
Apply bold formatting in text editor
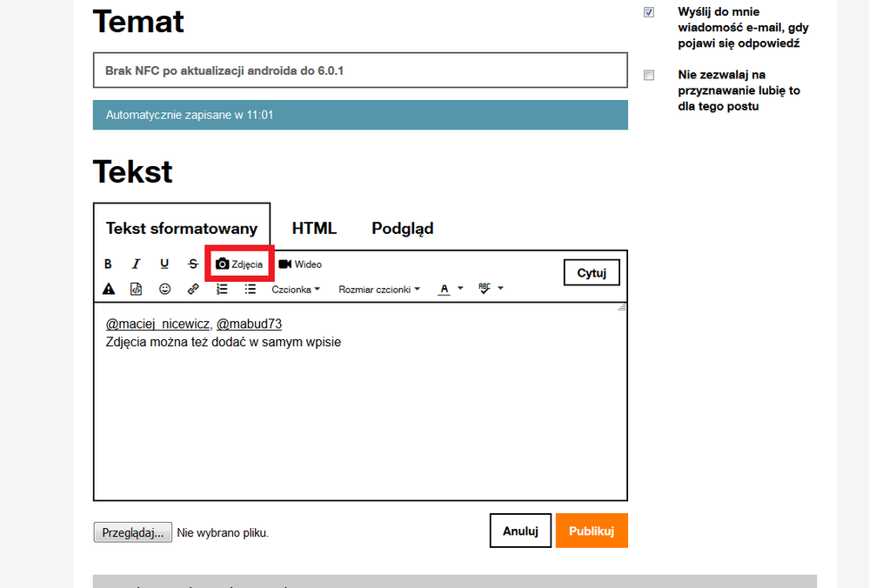(x=108, y=264)
